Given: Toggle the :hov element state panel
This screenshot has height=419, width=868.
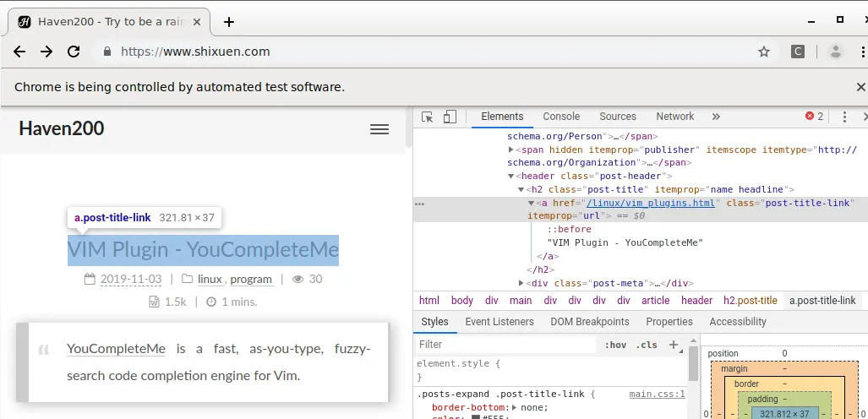Looking at the screenshot, I should pyautogui.click(x=615, y=345).
